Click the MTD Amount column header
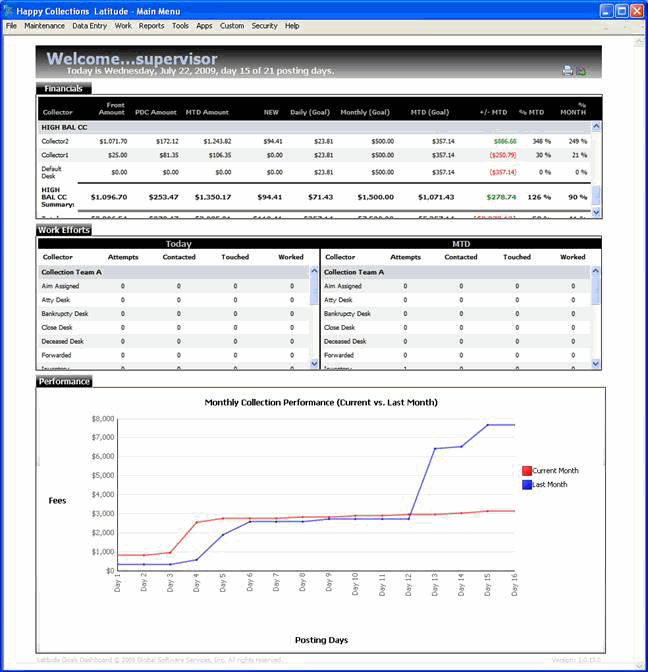 tap(207, 112)
